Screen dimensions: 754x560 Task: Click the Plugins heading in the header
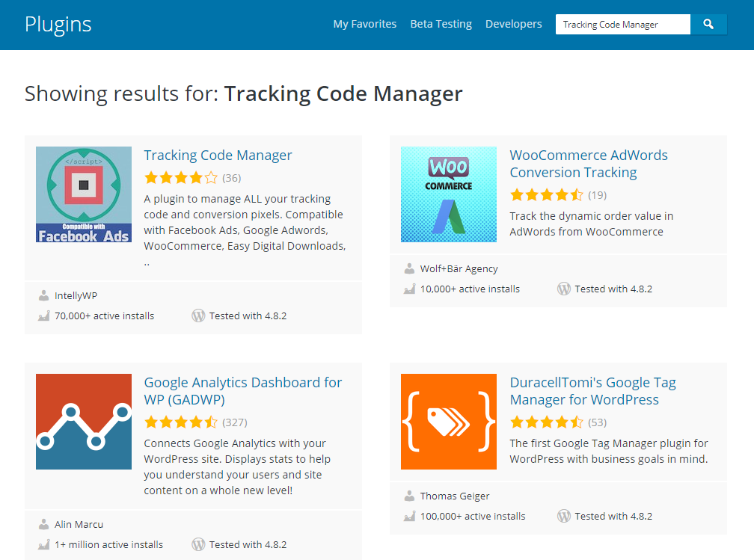[x=58, y=24]
